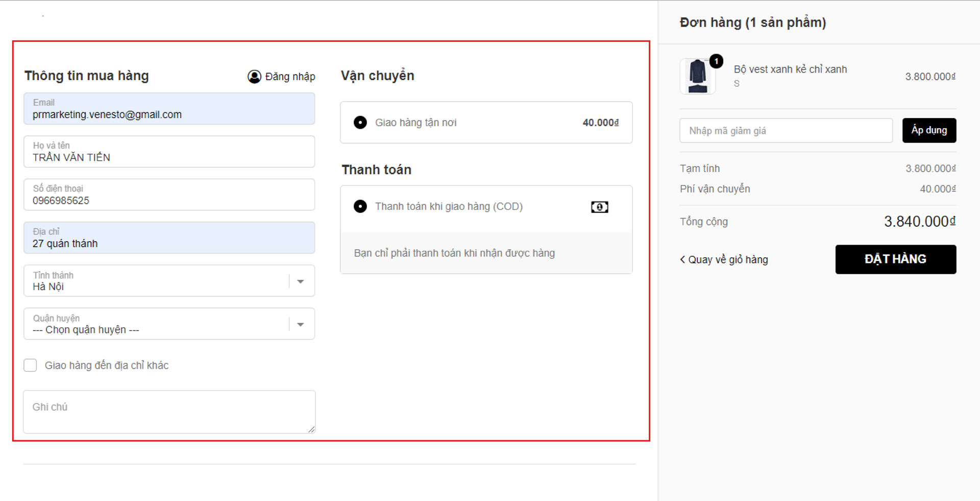Image resolution: width=980 pixels, height=501 pixels.
Task: Click the Áp dụng discount button
Action: tap(929, 131)
